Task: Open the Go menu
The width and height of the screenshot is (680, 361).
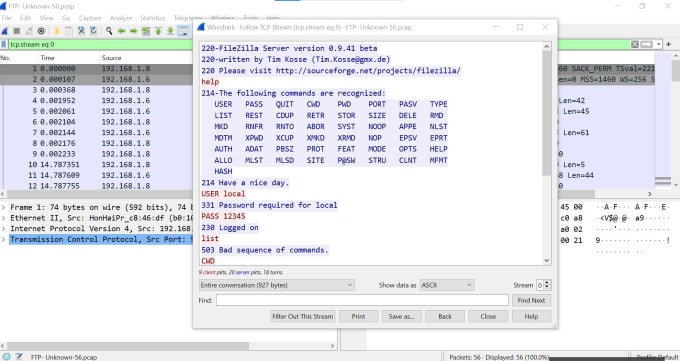Action: pos(66,18)
